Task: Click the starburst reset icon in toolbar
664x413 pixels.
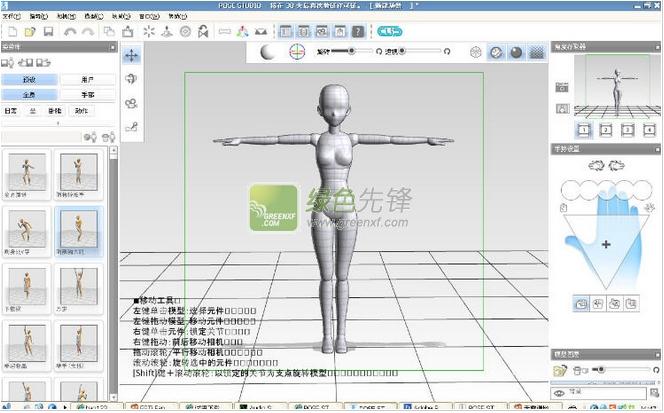Action: point(149,31)
